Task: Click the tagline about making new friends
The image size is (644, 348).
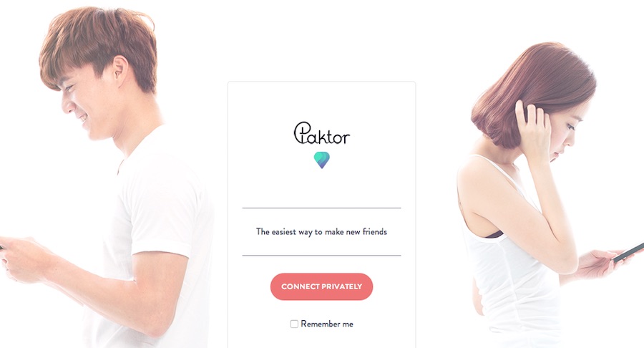Action: point(321,232)
